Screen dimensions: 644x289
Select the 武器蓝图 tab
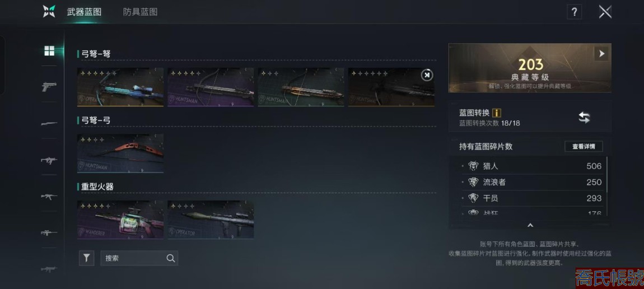tap(84, 12)
